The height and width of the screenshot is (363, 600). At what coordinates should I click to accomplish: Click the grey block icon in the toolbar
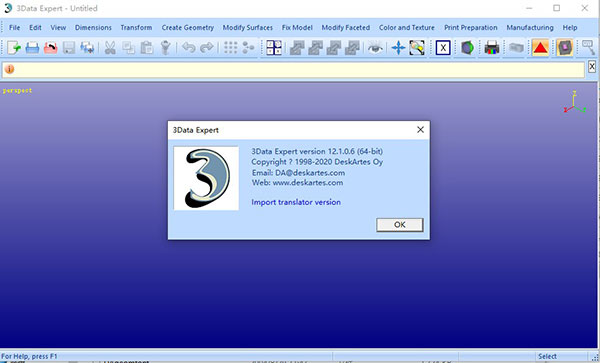516,48
